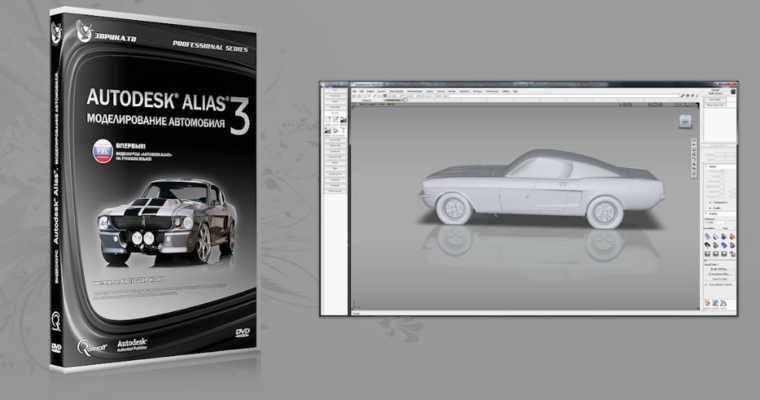Click the ViewCube in the viewport
The image size is (760, 400).
(x=685, y=122)
